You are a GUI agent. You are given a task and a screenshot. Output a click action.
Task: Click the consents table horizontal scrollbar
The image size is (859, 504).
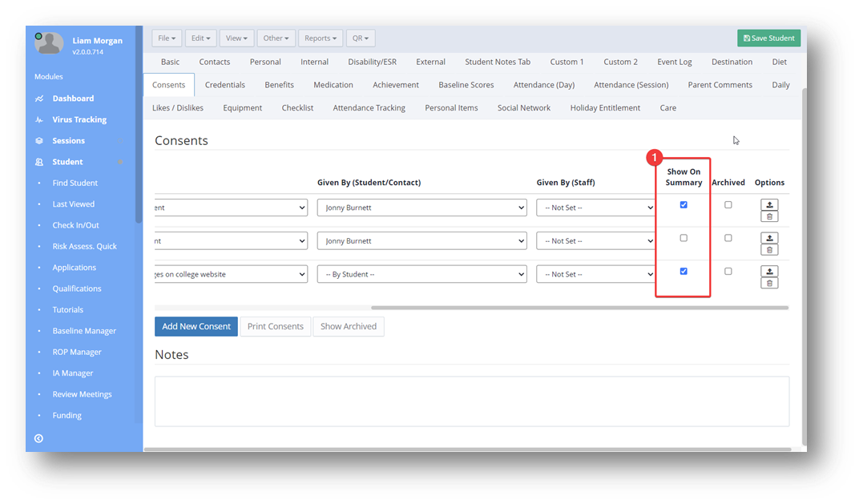[x=579, y=308]
